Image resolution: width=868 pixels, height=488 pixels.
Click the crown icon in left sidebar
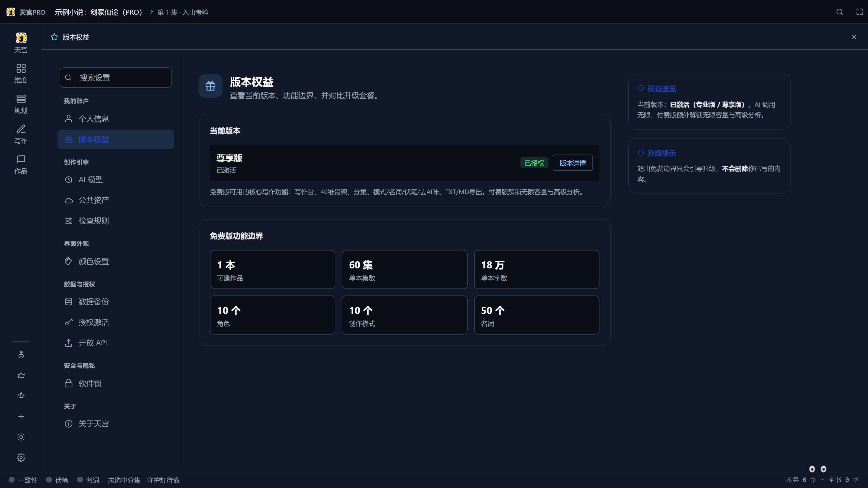[x=21, y=375]
